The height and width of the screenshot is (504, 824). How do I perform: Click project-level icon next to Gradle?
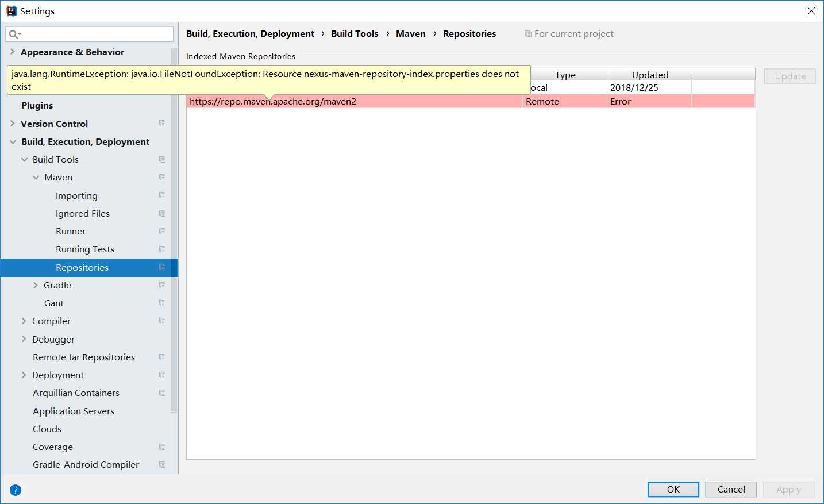163,285
